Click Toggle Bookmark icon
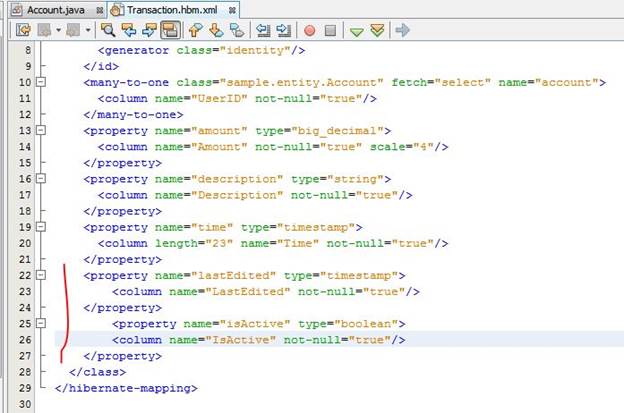 (237, 30)
